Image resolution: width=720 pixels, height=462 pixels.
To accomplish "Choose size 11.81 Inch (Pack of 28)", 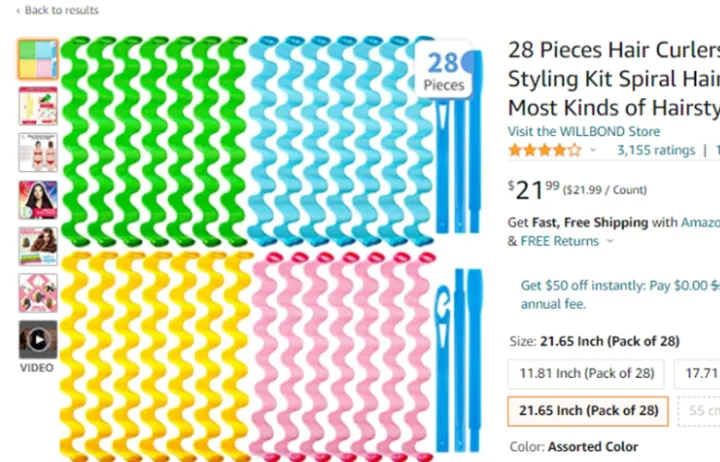I will (586, 373).
